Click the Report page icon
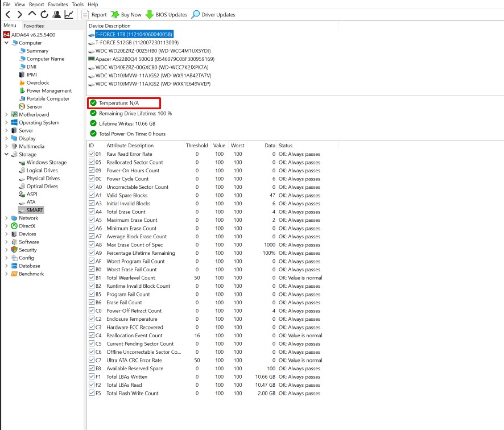This screenshot has height=430, width=504. [85, 15]
